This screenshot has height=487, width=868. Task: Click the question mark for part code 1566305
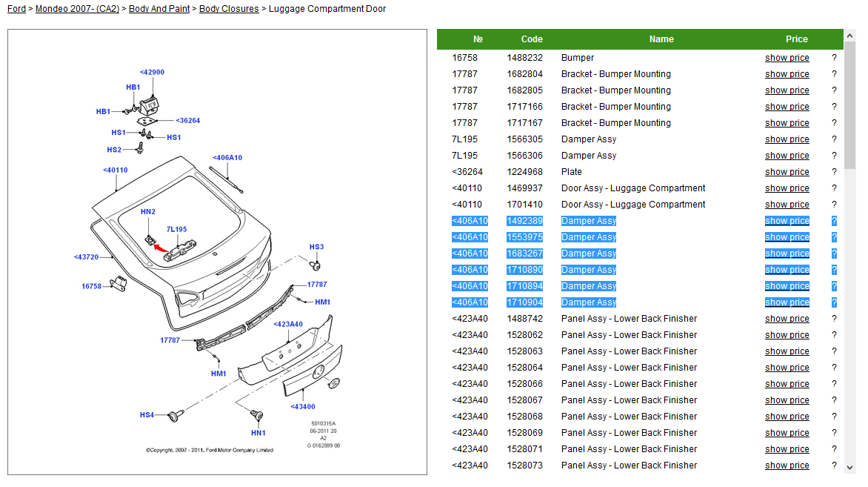(834, 139)
